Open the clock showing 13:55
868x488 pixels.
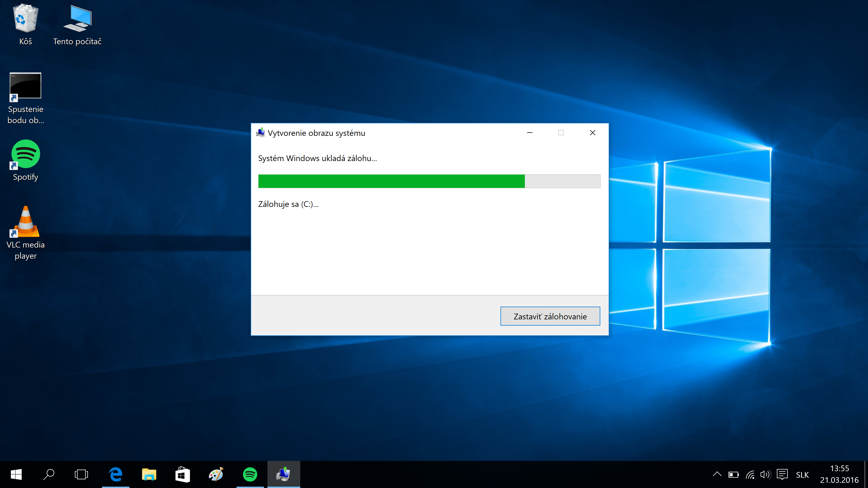tap(839, 474)
